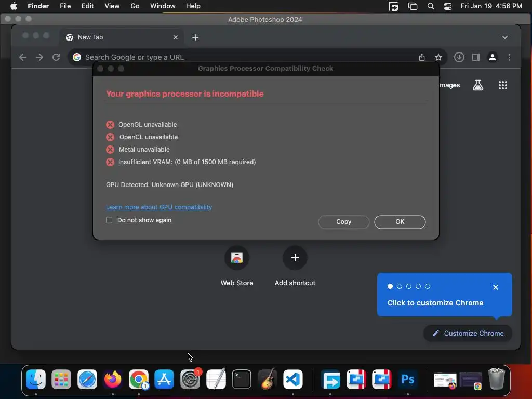Open the Chrome three-dot menu
Screen dimensions: 532x399
(x=509, y=57)
